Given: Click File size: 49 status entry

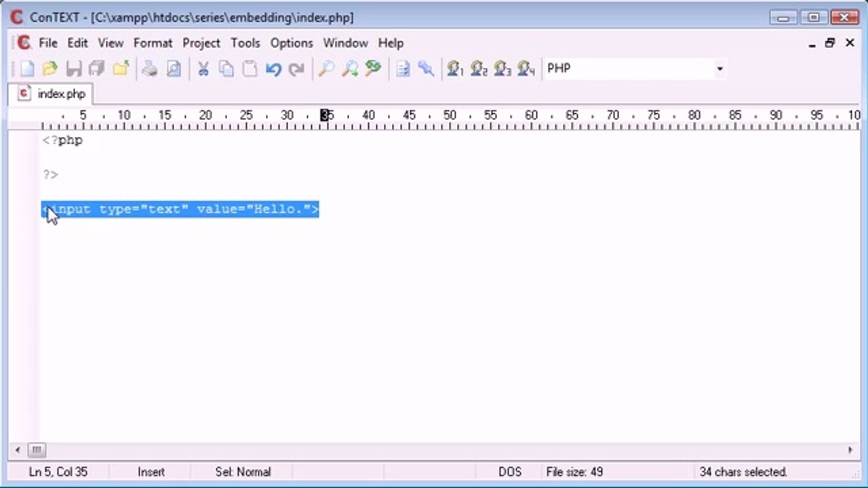Looking at the screenshot, I should coord(574,472).
